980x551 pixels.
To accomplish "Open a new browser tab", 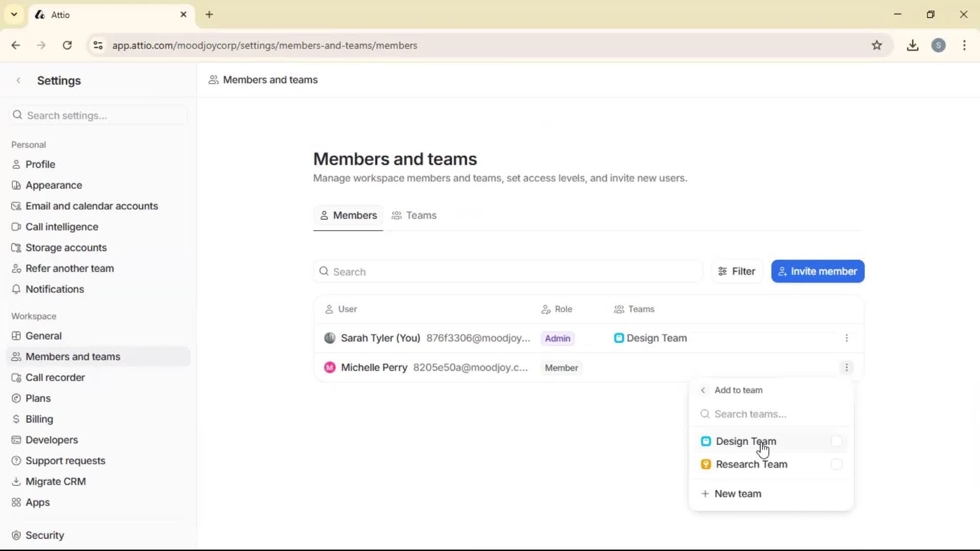I will click(209, 15).
